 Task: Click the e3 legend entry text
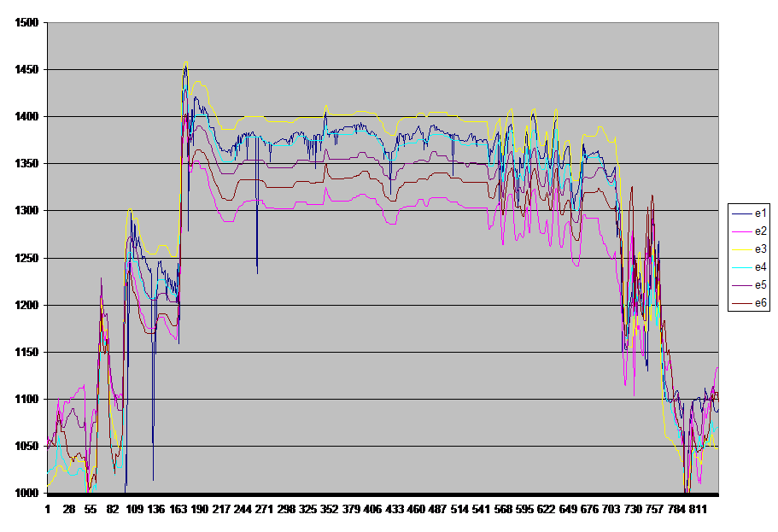pos(759,248)
